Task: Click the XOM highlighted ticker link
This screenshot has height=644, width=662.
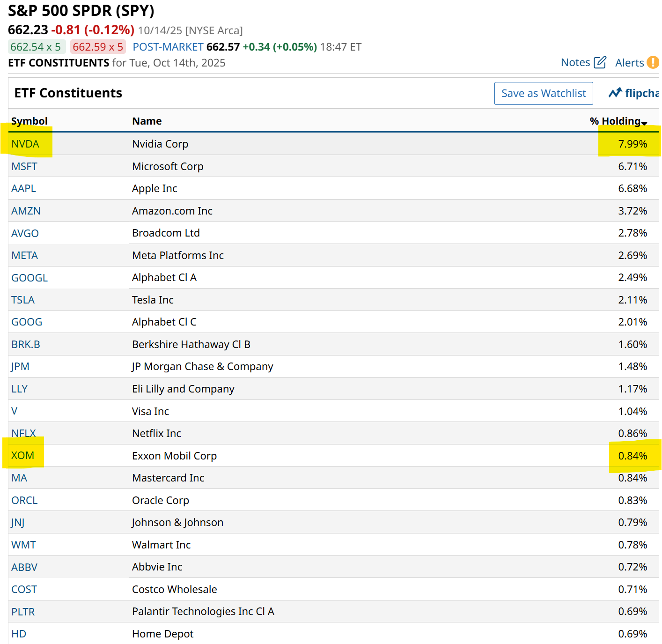Action: pos(22,455)
